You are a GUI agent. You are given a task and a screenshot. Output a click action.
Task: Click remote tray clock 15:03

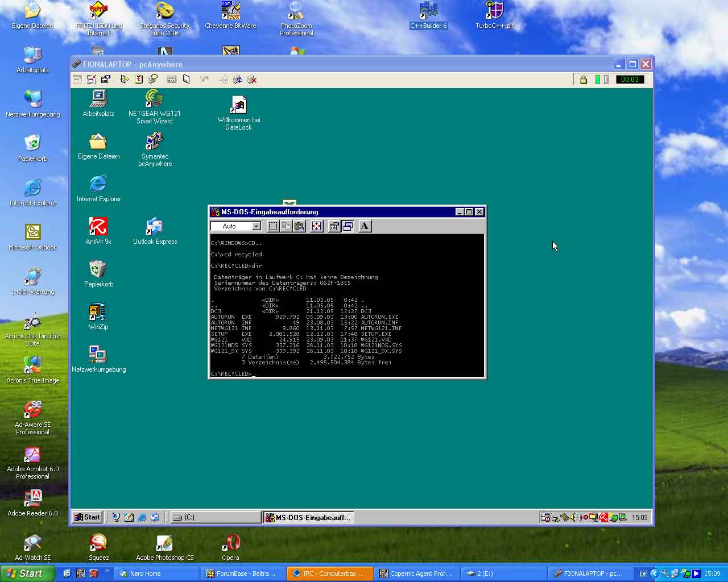[x=640, y=517]
